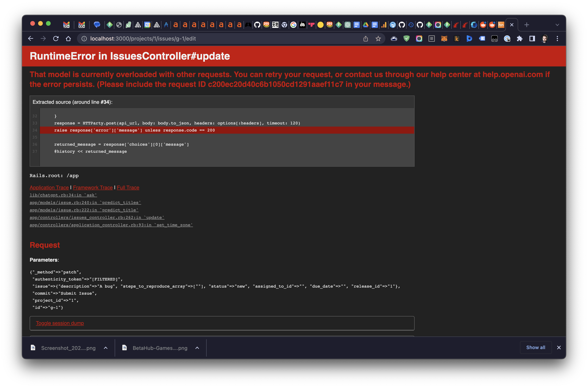Expand BetaHub-Games....png download options chevron
The height and width of the screenshot is (388, 588).
197,348
